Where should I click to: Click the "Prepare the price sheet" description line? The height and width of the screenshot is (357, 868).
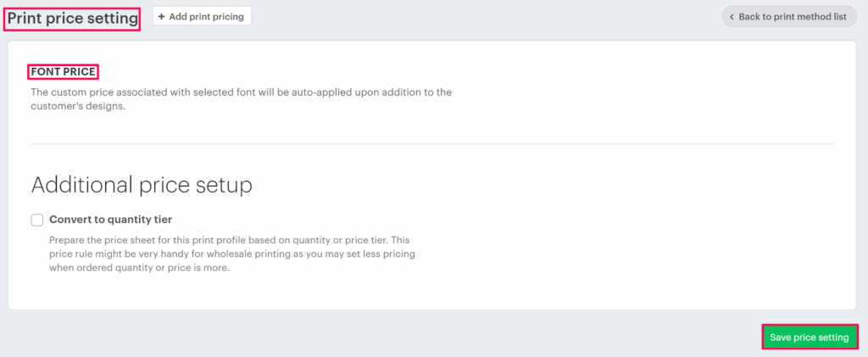229,241
